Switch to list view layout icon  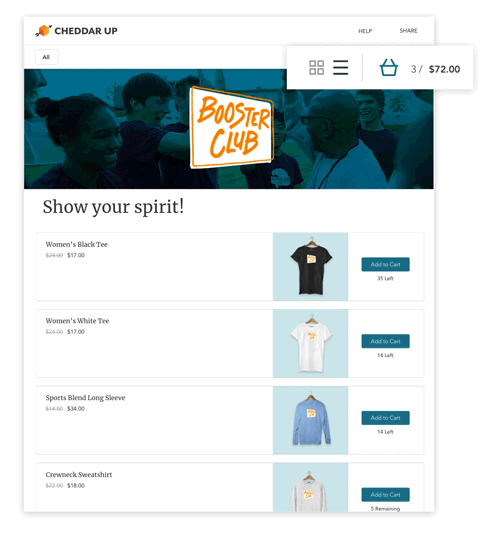[341, 68]
